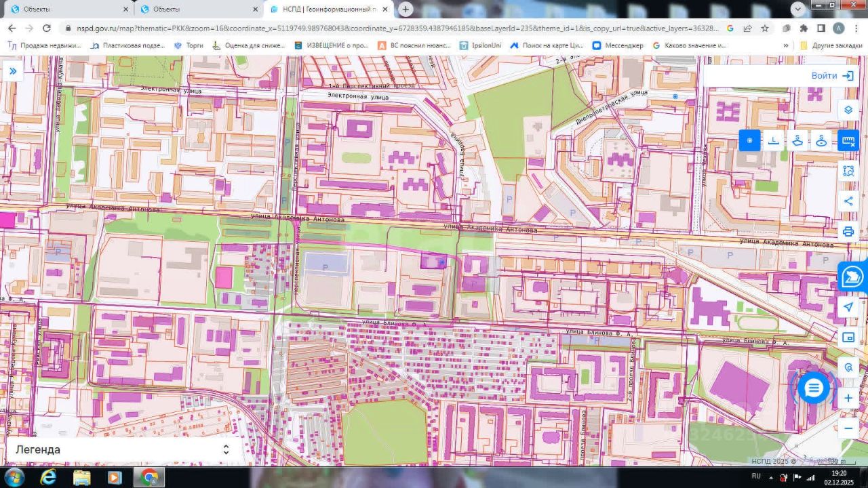Zoom in with the plus button
Viewport: 868px width, 488px height.
click(848, 399)
